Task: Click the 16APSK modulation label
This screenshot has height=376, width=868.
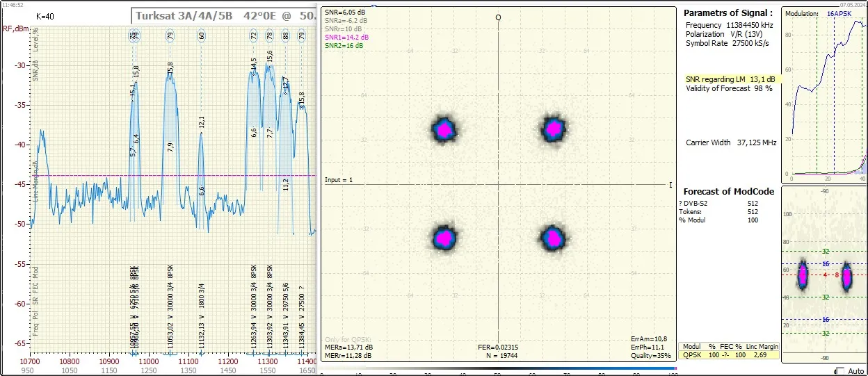Action: click(x=839, y=13)
